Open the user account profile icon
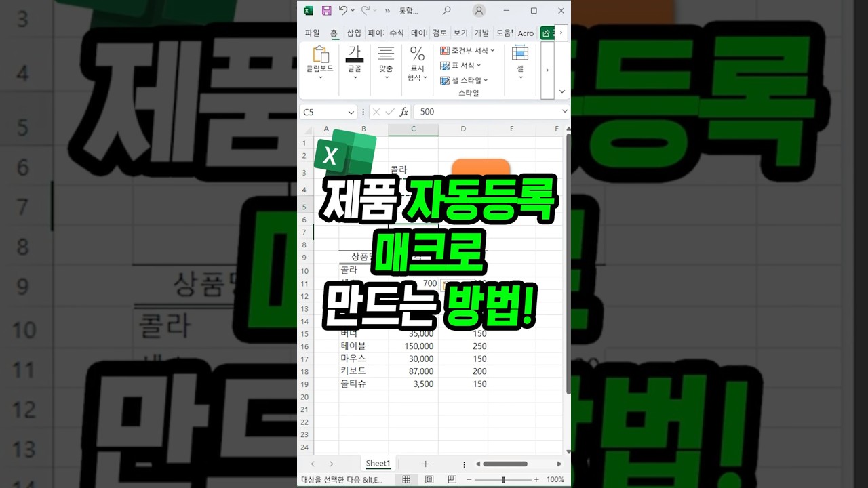 click(479, 11)
